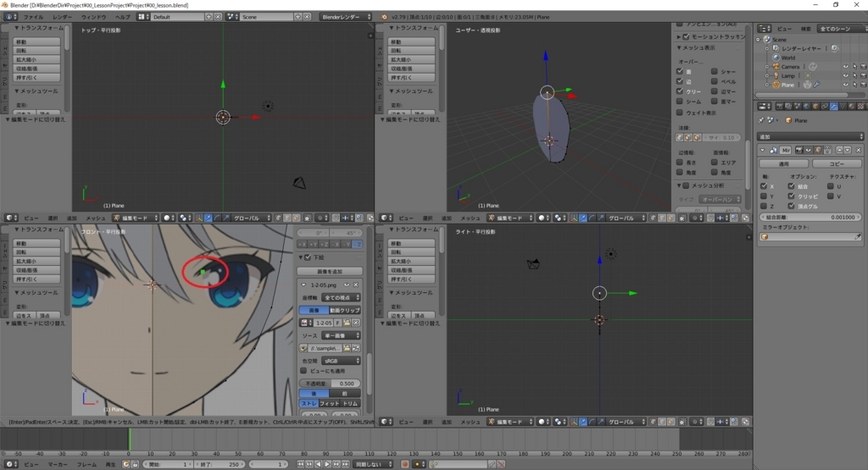The width and height of the screenshot is (868, 470).
Task: Open the レンダー menu
Action: pos(62,17)
